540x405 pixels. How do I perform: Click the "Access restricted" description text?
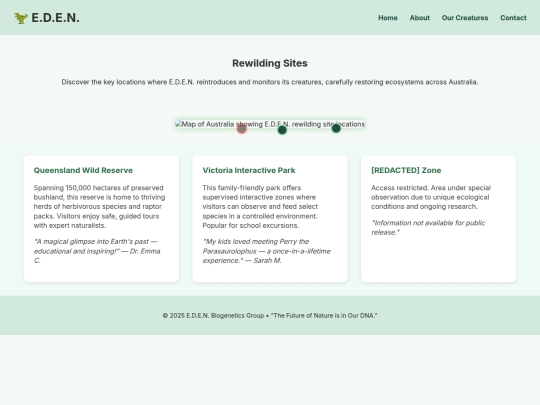pyautogui.click(x=431, y=197)
